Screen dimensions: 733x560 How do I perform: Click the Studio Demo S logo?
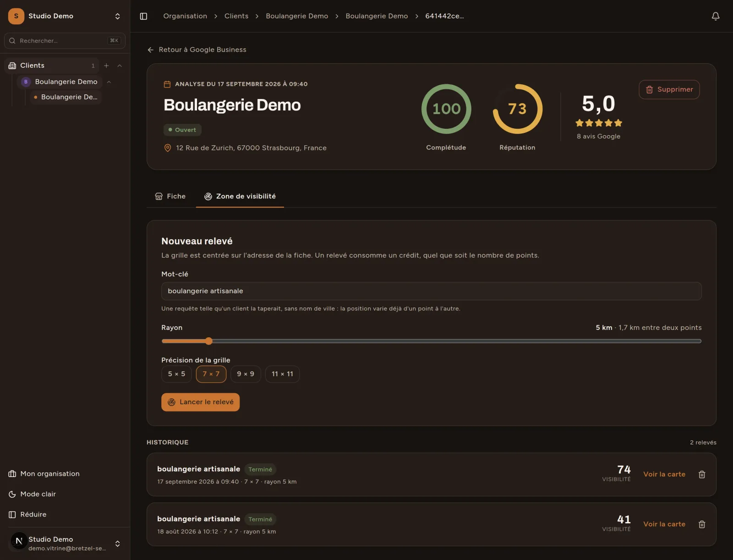click(x=16, y=16)
